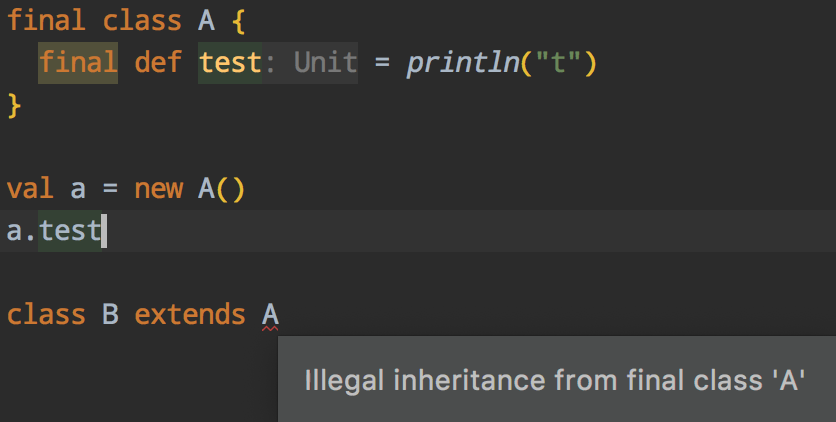The height and width of the screenshot is (422, 836).
Task: Place the cursor on 'test' in a.test
Action: 70,231
